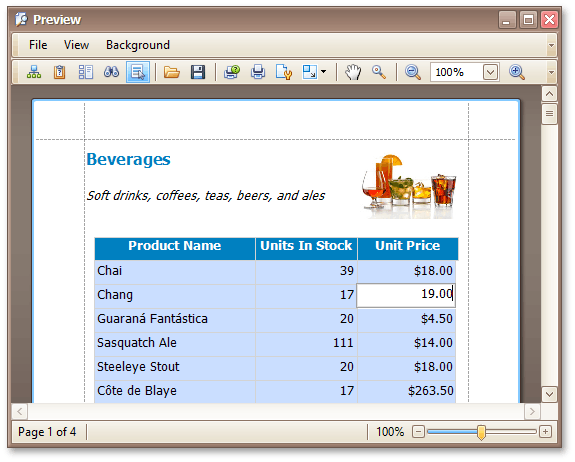
Task: Click the Sasquatch Ale cell
Action: tap(175, 344)
